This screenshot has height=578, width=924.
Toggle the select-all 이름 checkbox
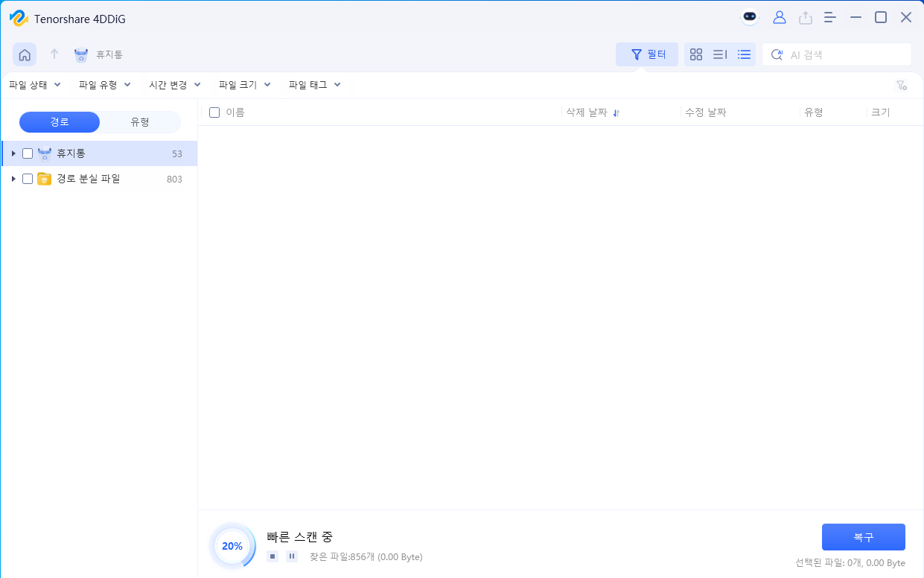click(x=214, y=112)
